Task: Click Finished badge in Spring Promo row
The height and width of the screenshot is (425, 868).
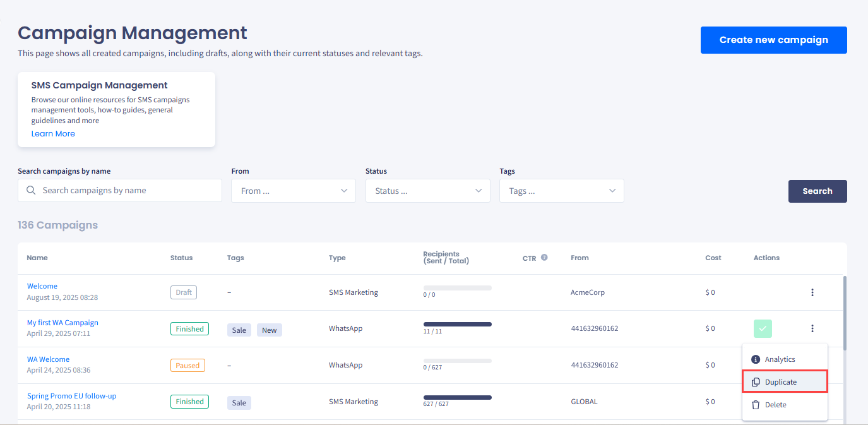Action: point(189,402)
